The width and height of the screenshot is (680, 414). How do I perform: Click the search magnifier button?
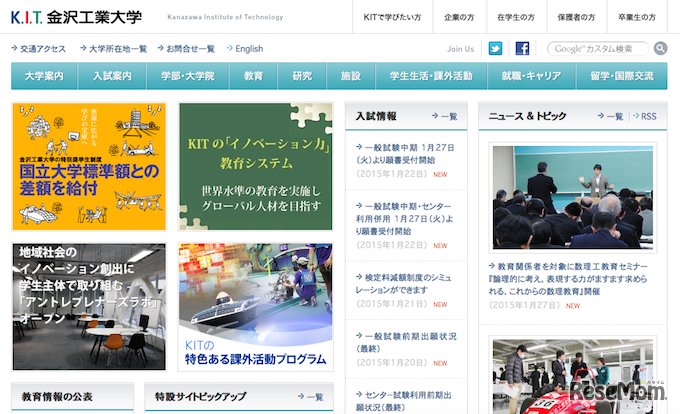660,49
